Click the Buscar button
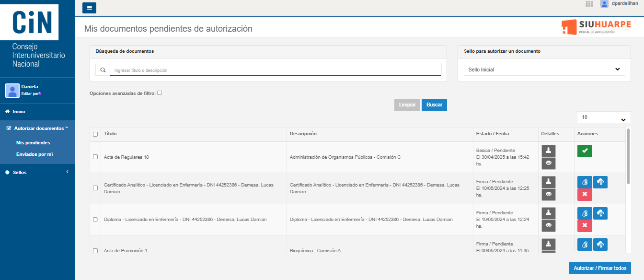Viewport: 644px width, 280px height. pyautogui.click(x=434, y=105)
